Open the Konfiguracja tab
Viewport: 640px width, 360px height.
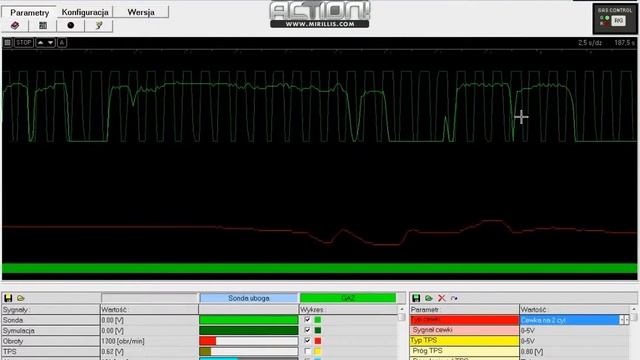coord(85,12)
